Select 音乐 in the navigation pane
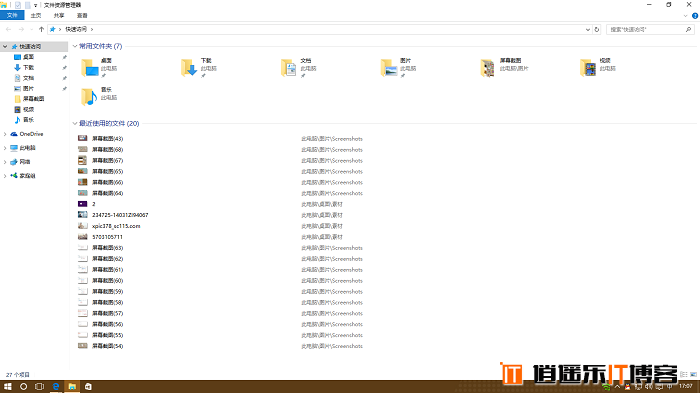Viewport: 700px width, 393px height. 28,120
